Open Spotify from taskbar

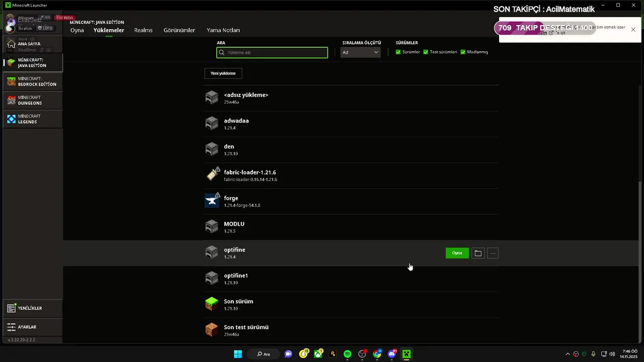[x=347, y=354]
